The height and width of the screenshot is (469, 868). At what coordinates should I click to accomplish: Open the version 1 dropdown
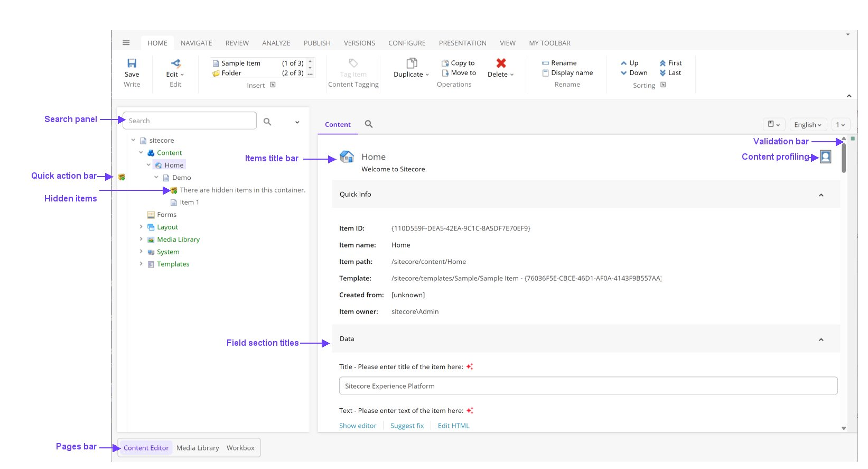click(841, 125)
